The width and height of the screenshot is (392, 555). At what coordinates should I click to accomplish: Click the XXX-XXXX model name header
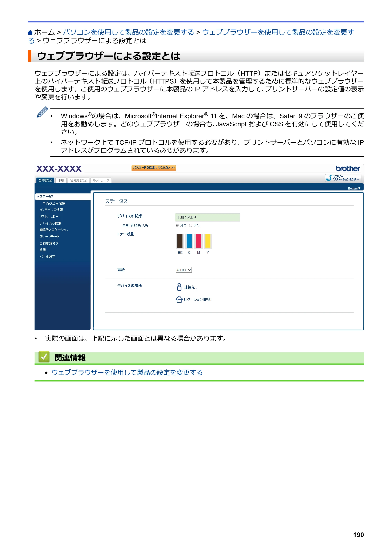point(59,169)
